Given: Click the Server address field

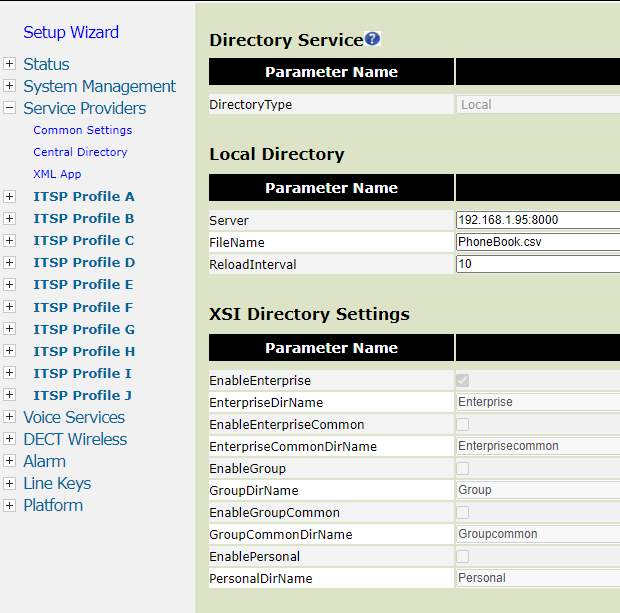Looking at the screenshot, I should tap(538, 220).
